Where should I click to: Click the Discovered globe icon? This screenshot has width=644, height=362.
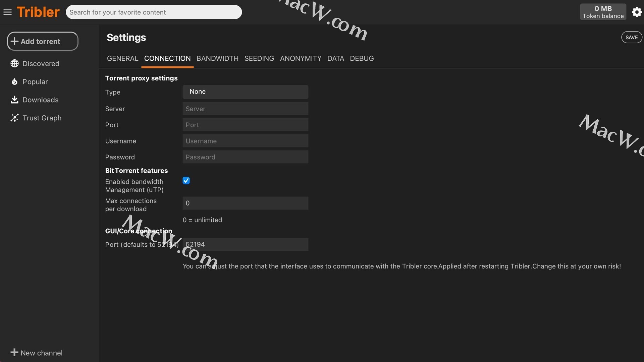(x=14, y=63)
